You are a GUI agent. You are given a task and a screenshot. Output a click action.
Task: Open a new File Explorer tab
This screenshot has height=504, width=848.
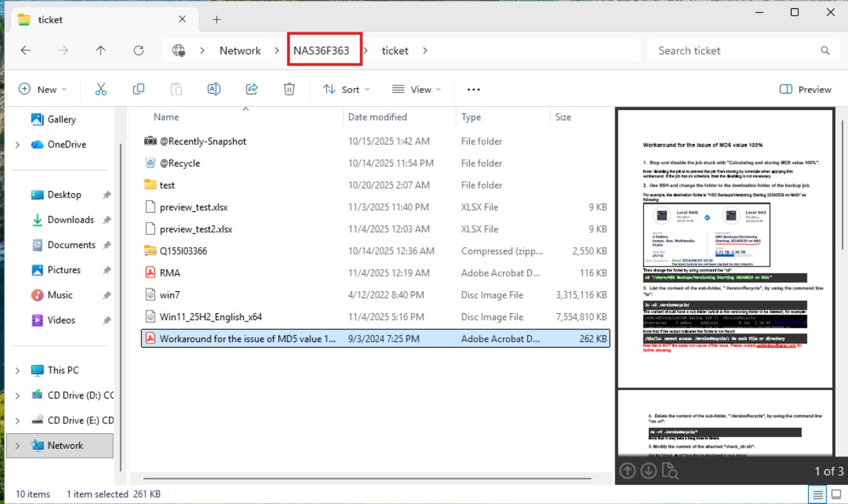216,19
